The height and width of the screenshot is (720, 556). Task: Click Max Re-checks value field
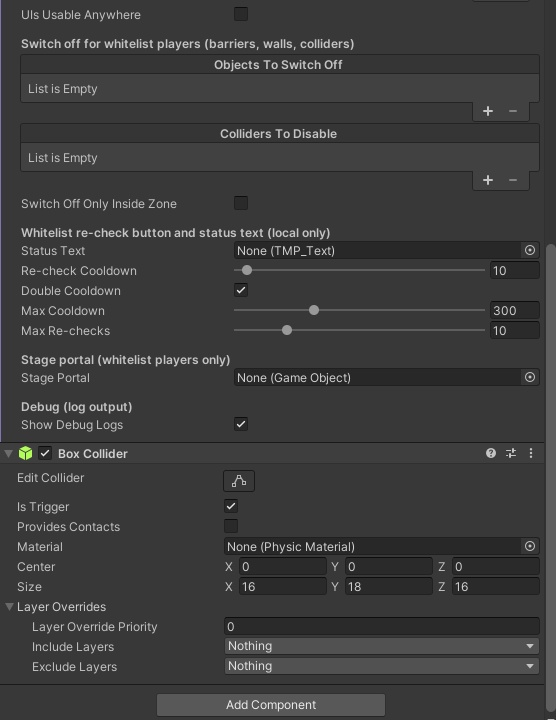pos(515,331)
